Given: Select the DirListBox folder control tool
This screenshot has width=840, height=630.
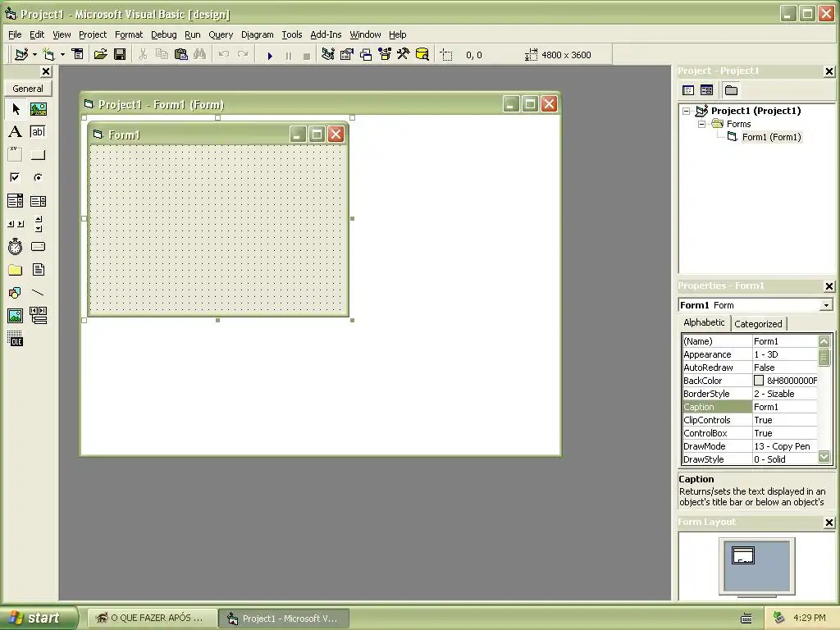Looking at the screenshot, I should click(16, 270).
